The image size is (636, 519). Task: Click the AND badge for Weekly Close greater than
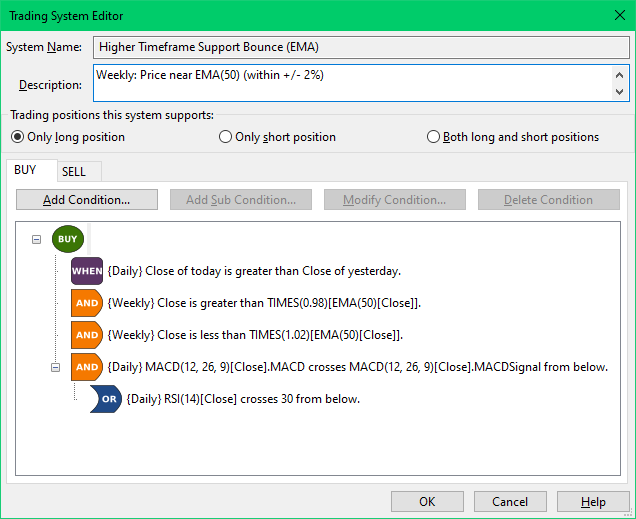click(x=87, y=303)
